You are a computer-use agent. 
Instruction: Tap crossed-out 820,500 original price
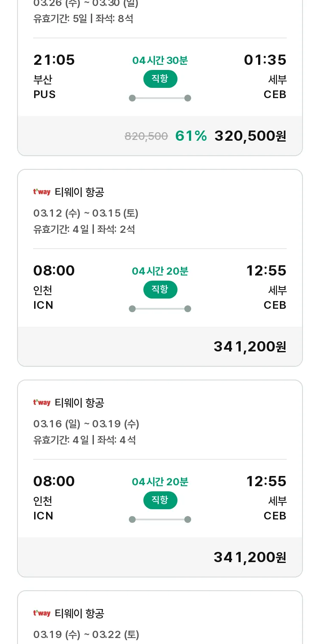click(146, 136)
